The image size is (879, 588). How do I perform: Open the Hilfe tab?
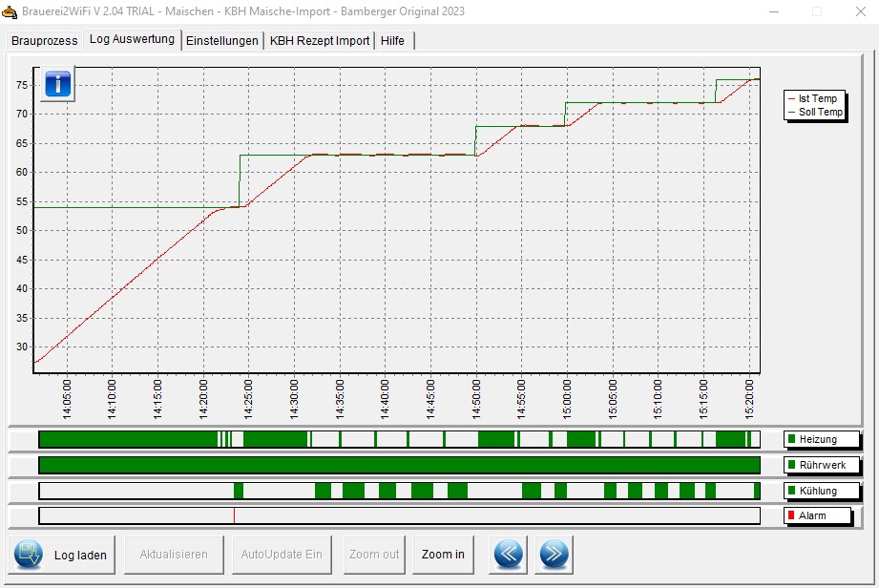point(392,40)
